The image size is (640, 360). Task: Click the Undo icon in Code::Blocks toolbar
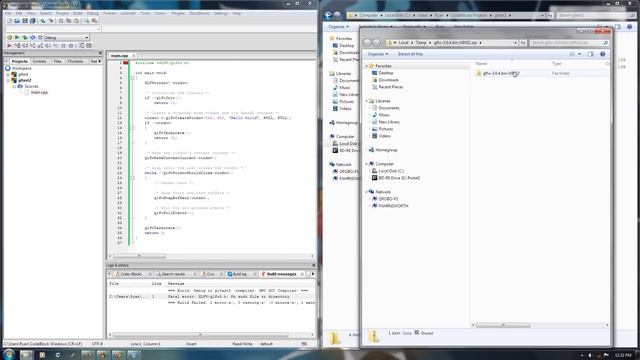(x=42, y=21)
